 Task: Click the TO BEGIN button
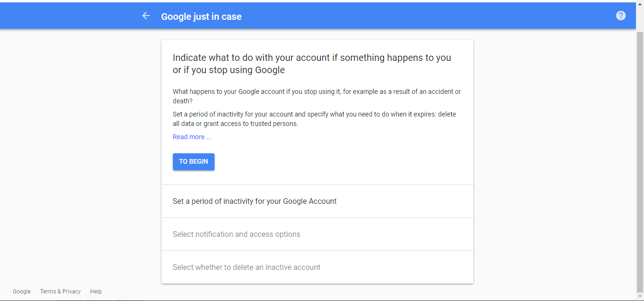[194, 162]
